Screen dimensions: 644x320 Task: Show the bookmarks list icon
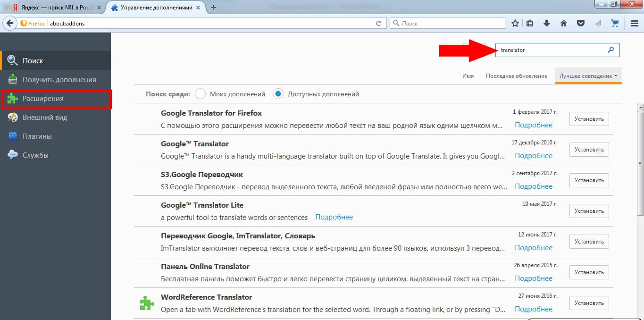tap(530, 23)
